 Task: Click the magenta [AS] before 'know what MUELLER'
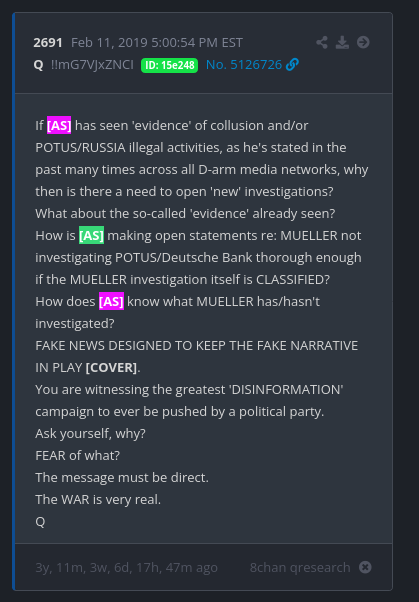(111, 301)
